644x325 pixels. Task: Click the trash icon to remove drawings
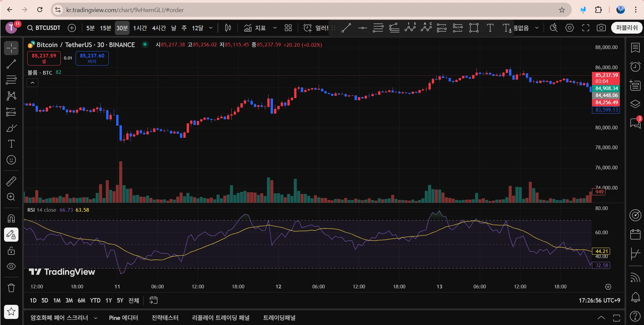(x=11, y=288)
